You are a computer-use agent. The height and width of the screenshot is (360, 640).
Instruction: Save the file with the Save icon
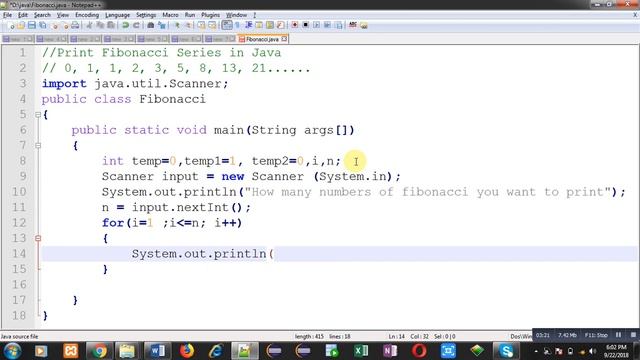point(31,25)
